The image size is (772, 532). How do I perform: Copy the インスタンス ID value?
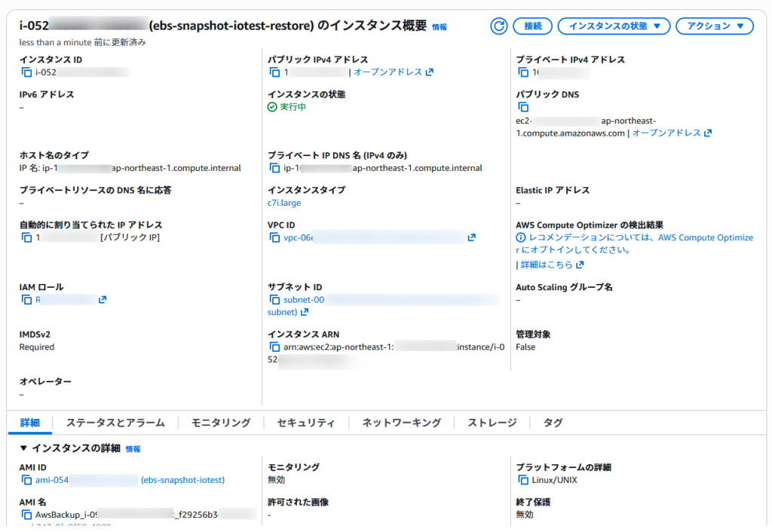(x=26, y=72)
